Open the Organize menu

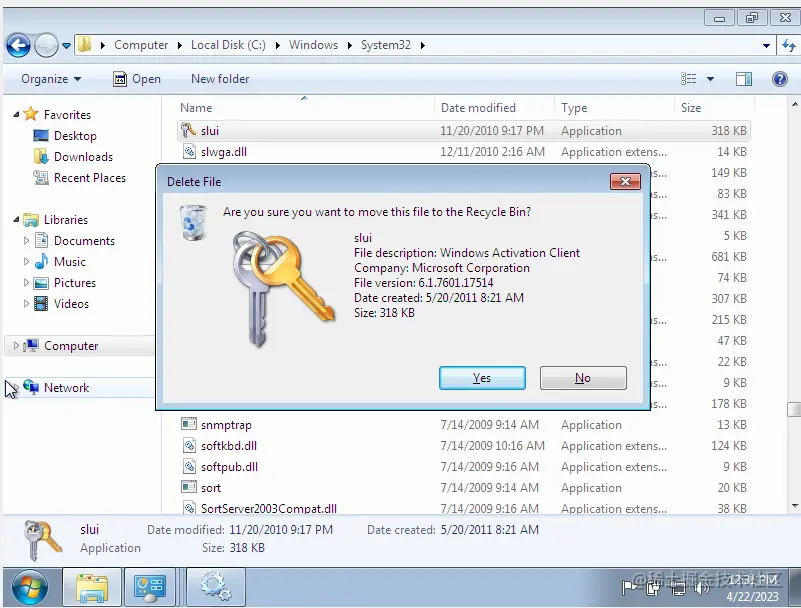[51, 79]
